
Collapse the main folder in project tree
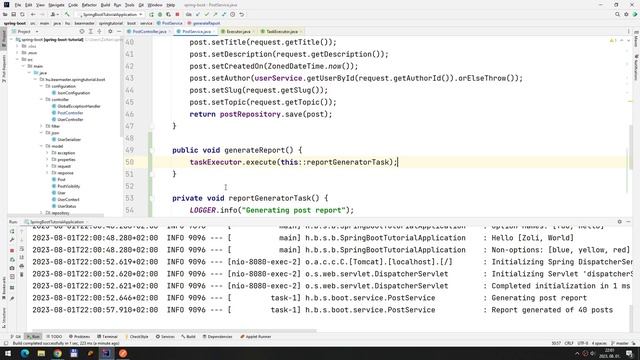[x=24, y=66]
